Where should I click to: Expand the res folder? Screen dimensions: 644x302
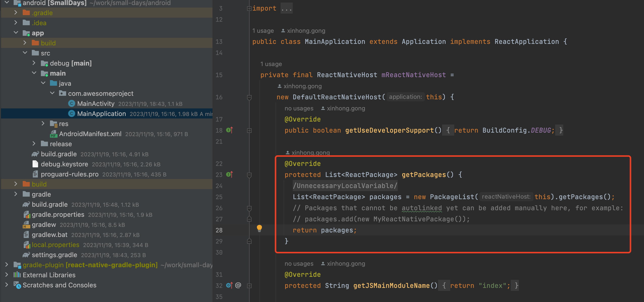point(43,123)
